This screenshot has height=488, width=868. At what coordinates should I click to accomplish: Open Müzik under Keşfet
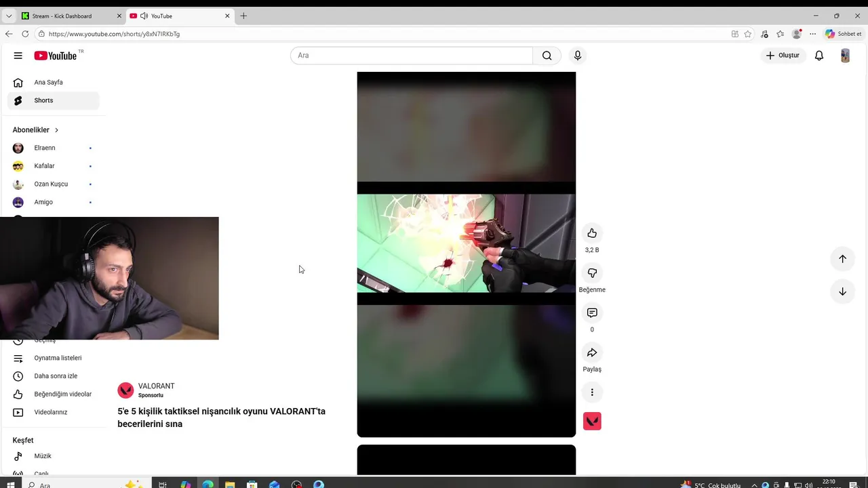[x=54, y=456]
